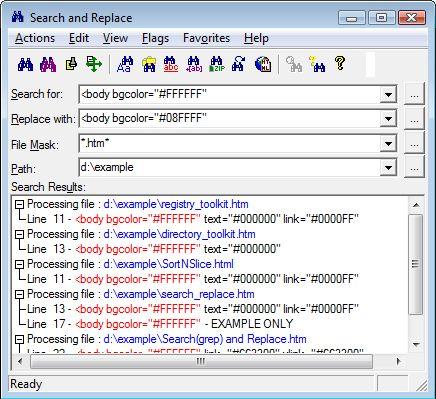Click the blue binoculars Search icon
Image resolution: width=436 pixels, height=399 pixels.
26,64
